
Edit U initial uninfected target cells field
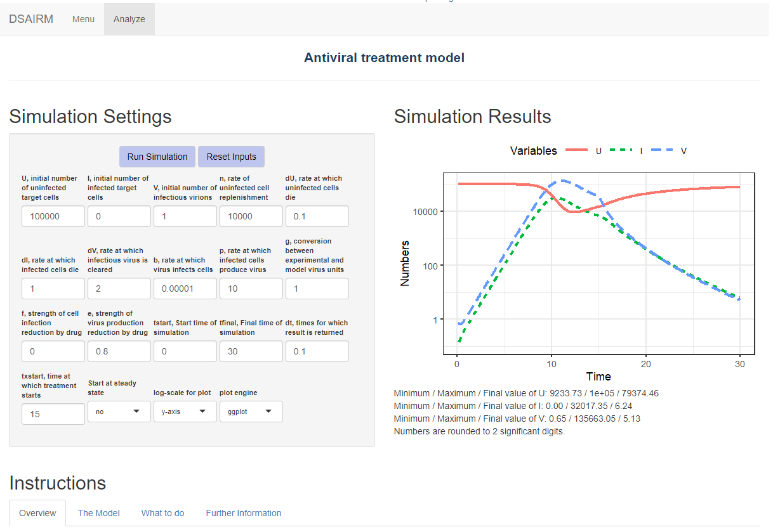pos(53,216)
